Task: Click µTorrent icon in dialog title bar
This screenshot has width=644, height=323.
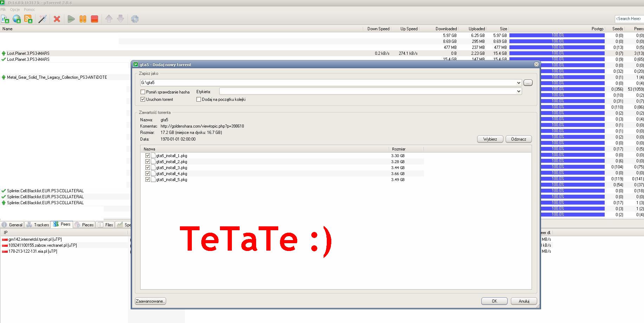Action: click(x=136, y=64)
